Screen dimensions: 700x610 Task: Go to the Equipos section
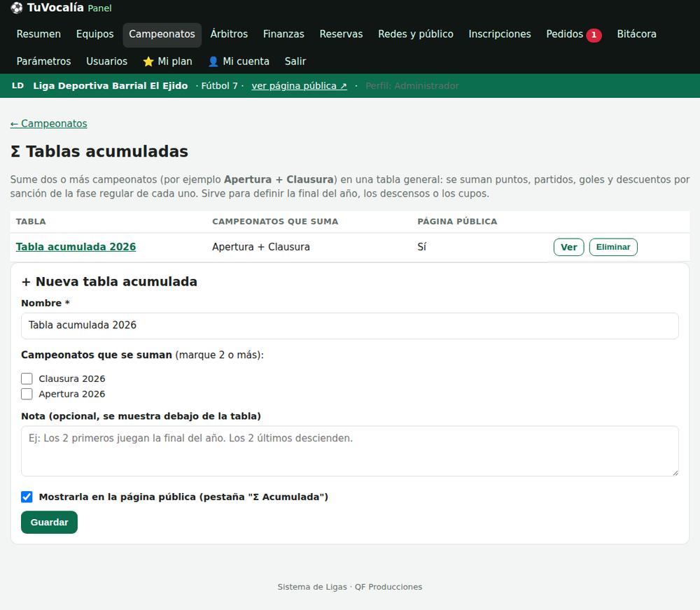[94, 34]
